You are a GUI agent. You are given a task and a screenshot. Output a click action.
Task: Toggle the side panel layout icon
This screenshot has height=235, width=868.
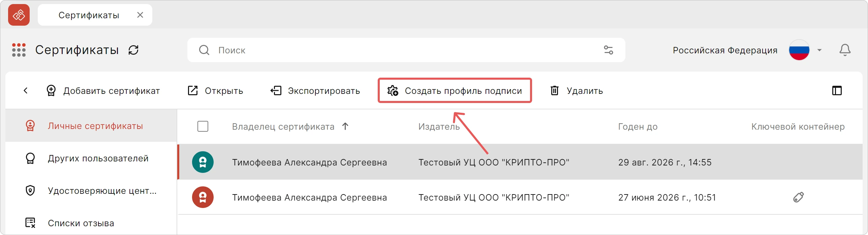837,90
